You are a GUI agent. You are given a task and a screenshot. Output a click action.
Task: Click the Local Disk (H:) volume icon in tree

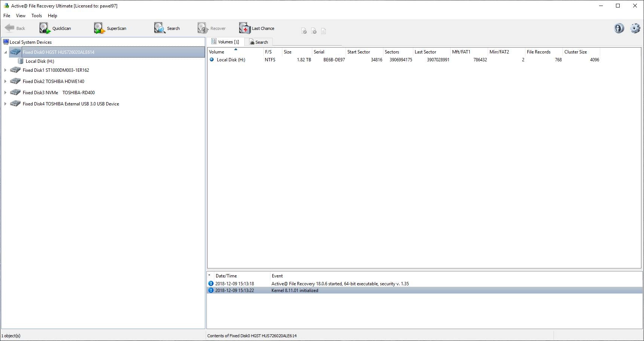point(21,61)
